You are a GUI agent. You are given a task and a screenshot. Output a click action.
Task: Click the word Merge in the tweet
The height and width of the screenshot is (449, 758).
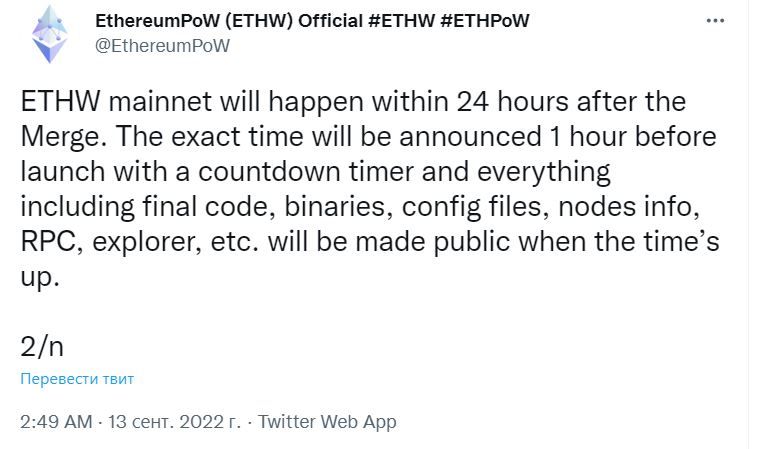pos(60,138)
